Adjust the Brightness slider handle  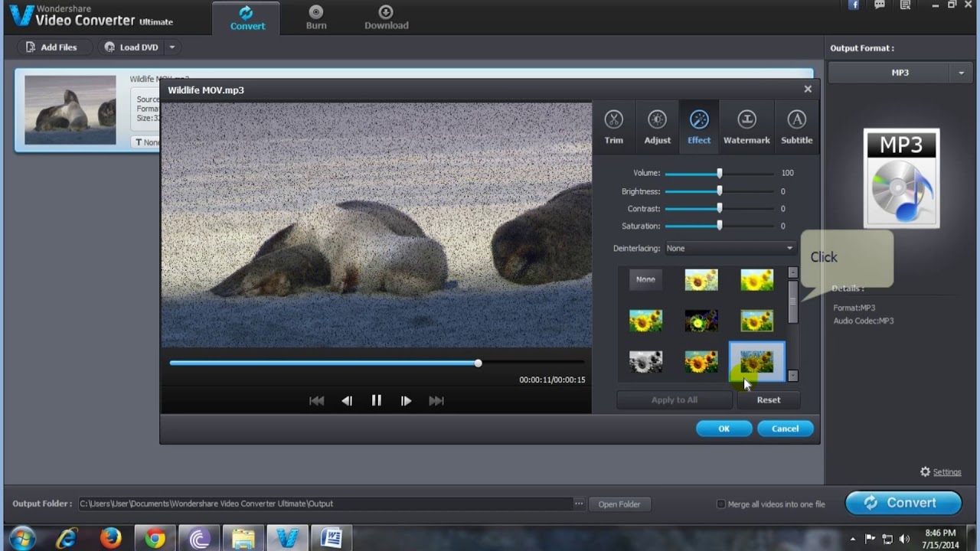point(719,191)
